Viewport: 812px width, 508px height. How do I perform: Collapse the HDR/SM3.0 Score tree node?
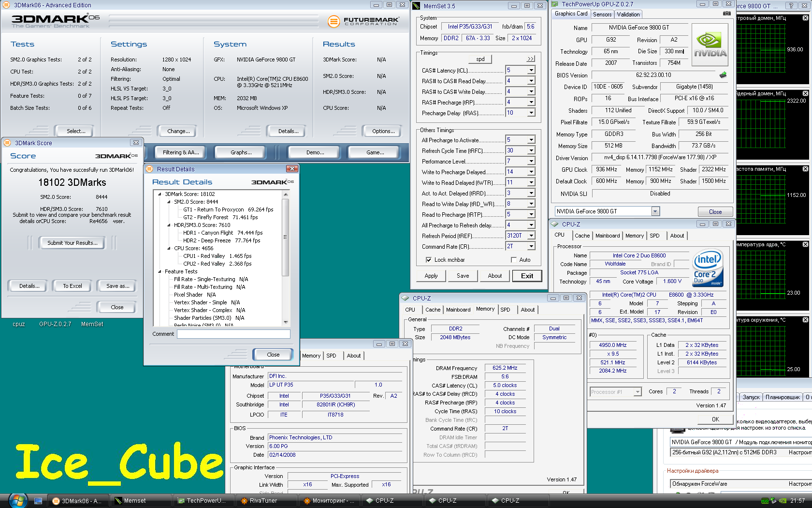(169, 225)
